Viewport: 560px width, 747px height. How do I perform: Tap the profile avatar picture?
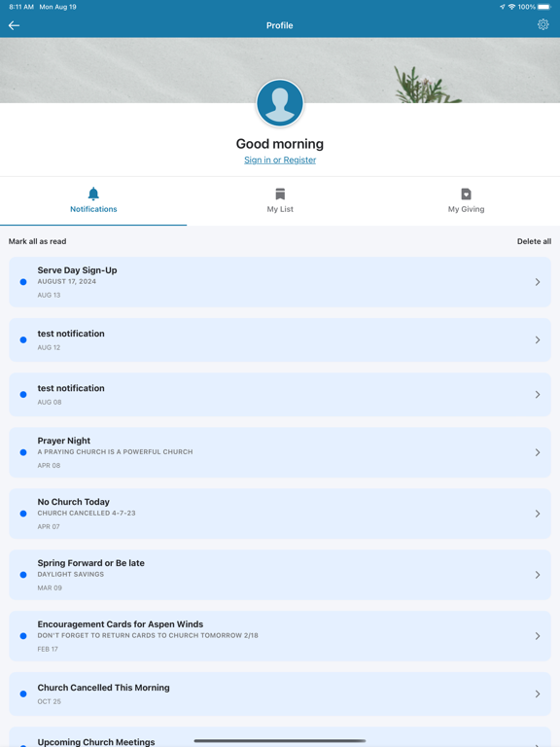pyautogui.click(x=280, y=103)
